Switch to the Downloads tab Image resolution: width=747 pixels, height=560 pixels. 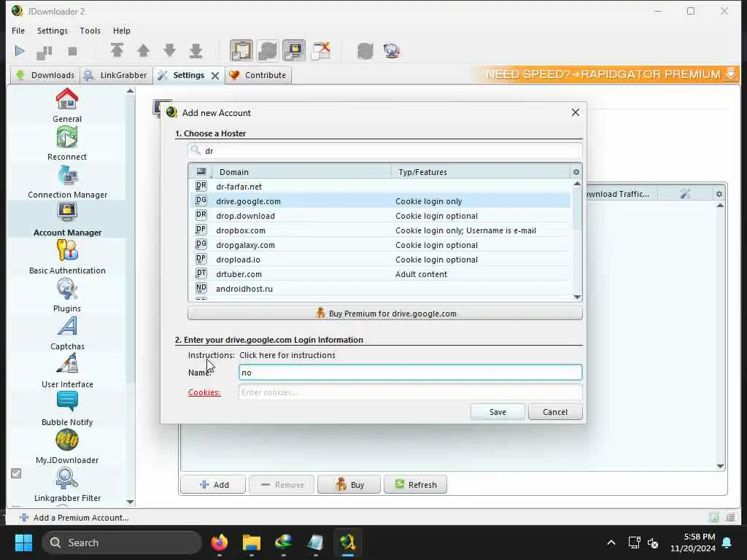point(45,75)
